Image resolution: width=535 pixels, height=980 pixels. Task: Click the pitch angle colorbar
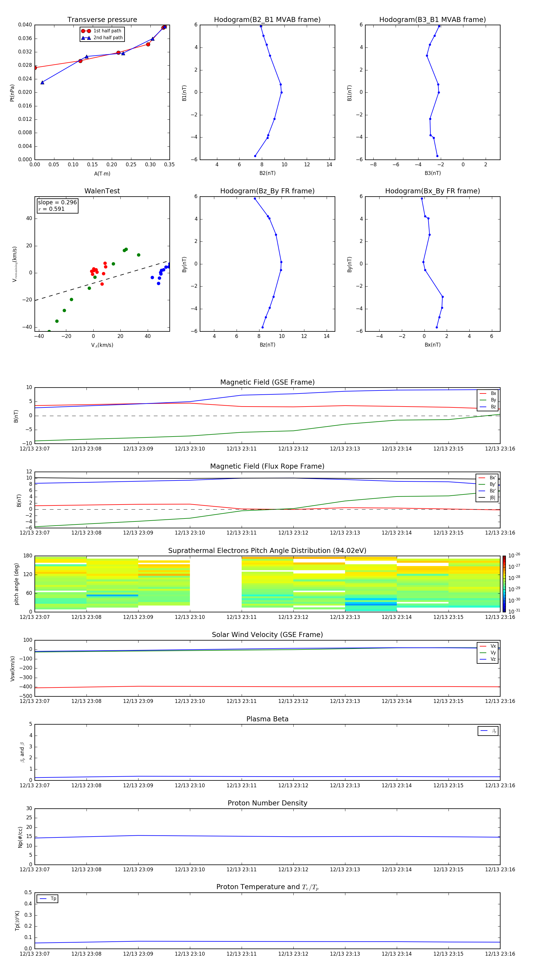tap(504, 584)
